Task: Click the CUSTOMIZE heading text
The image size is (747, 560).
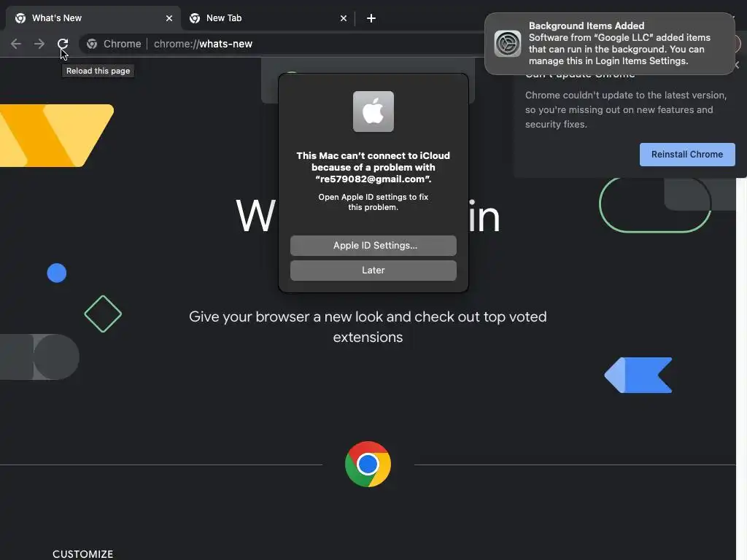Action: pyautogui.click(x=83, y=554)
